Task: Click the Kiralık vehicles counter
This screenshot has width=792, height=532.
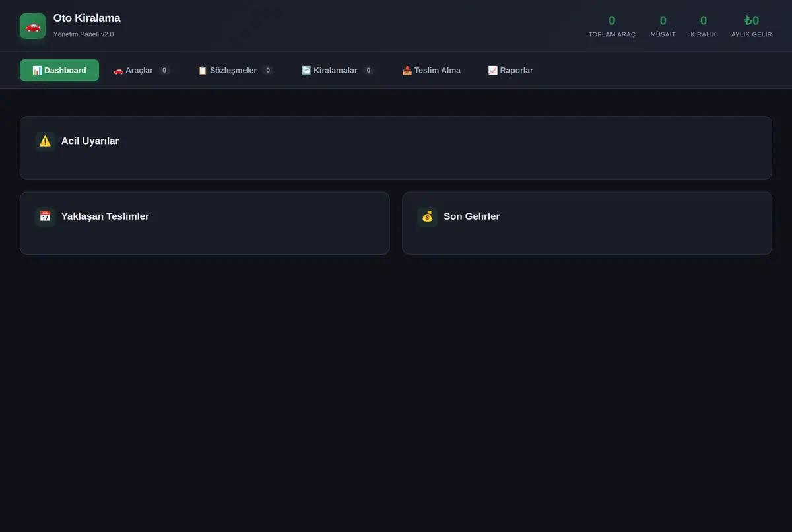Action: point(704,26)
